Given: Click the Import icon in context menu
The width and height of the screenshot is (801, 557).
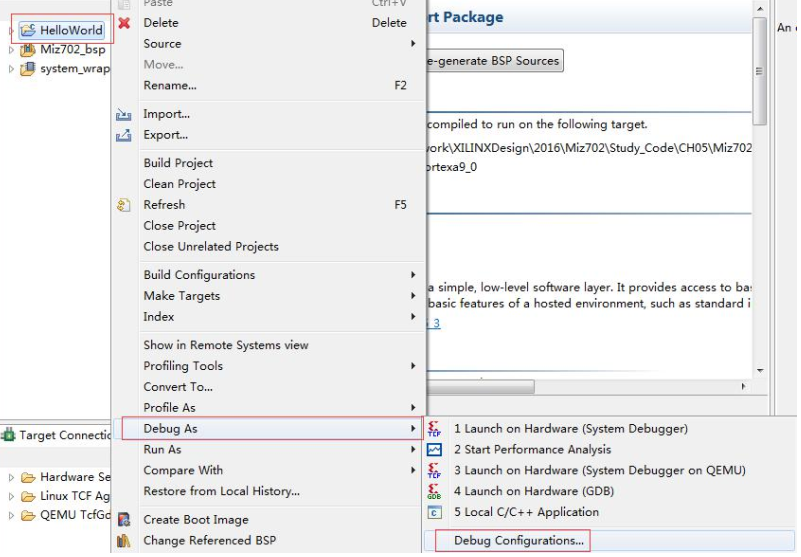Looking at the screenshot, I should (x=124, y=115).
